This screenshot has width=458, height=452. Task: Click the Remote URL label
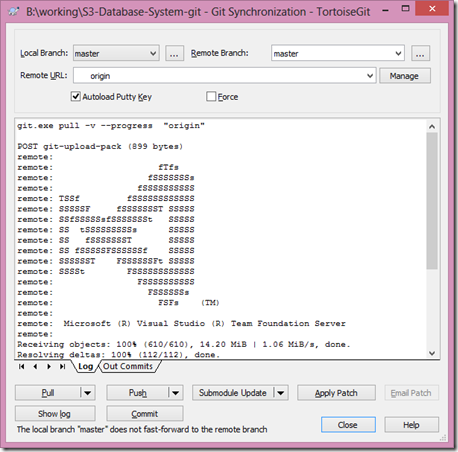[x=44, y=75]
